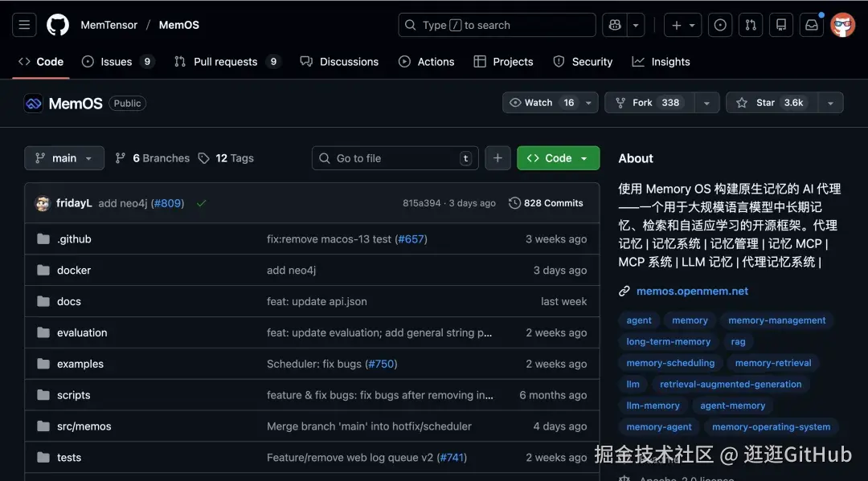Image resolution: width=868 pixels, height=481 pixels.
Task: Star the MemOS repository
Action: pyautogui.click(x=772, y=102)
